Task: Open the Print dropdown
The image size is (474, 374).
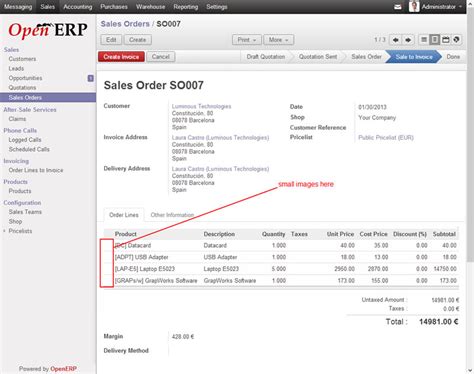Action: point(247,40)
